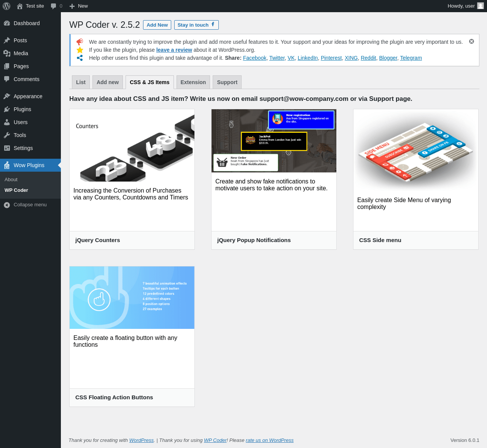The image size is (487, 448).
Task: Click the yellow star icon in the notice
Action: coord(80,50)
